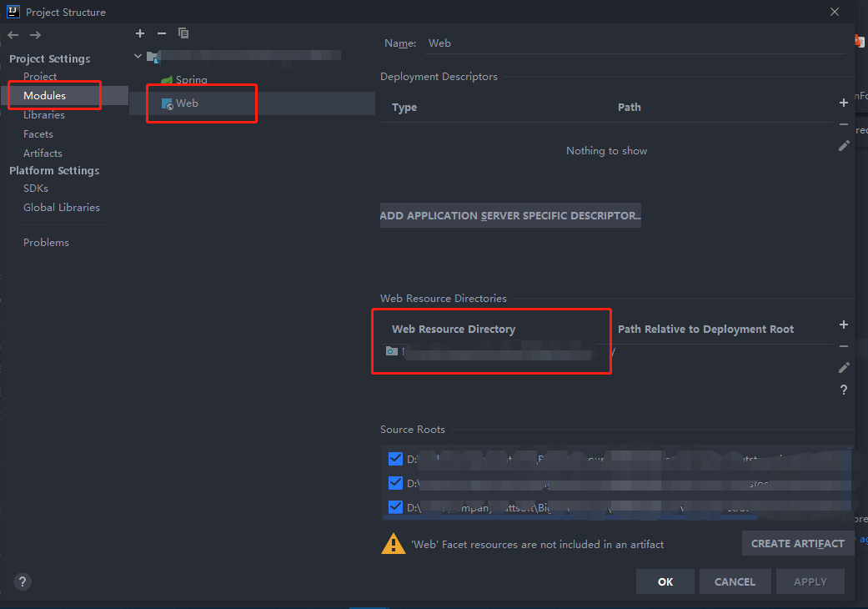This screenshot has height=609, width=868.
Task: Go back with the left arrow icon
Action: click(x=13, y=35)
